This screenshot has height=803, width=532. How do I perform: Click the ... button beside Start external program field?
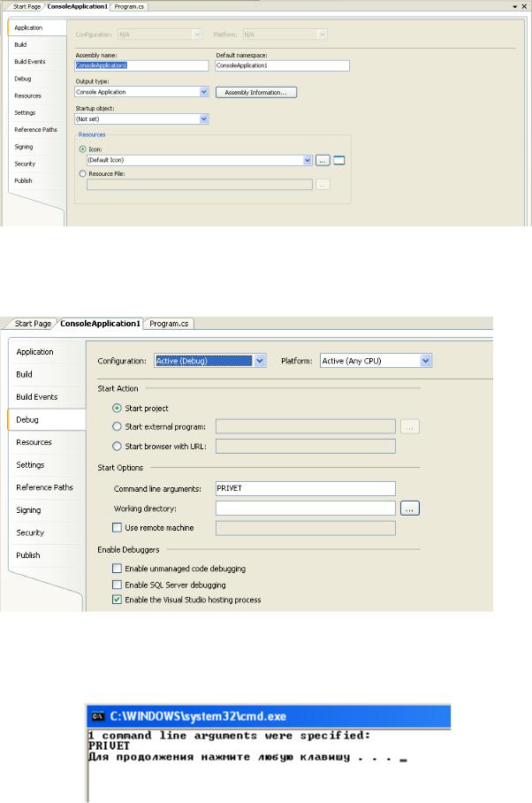pyautogui.click(x=410, y=426)
